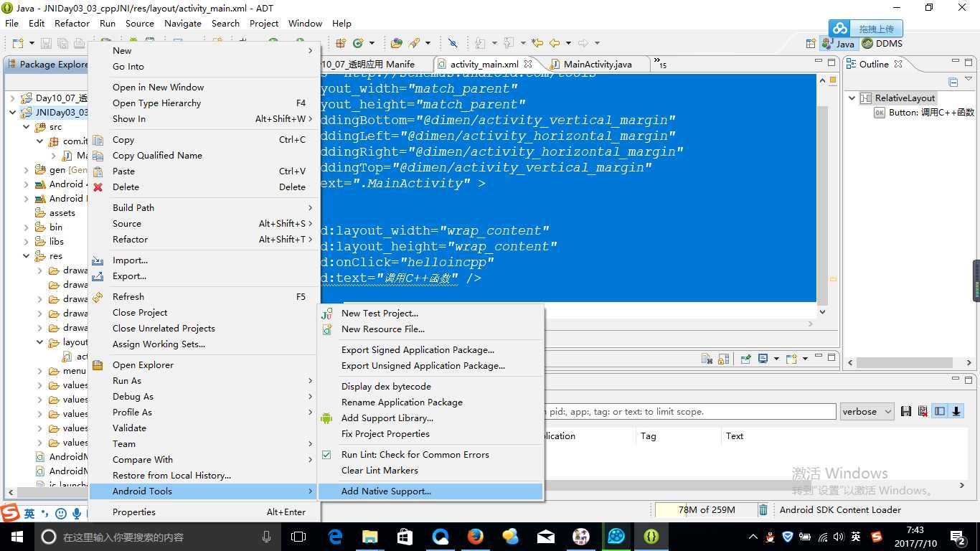
Task: Click Add Native Support in submenu
Action: (430, 491)
